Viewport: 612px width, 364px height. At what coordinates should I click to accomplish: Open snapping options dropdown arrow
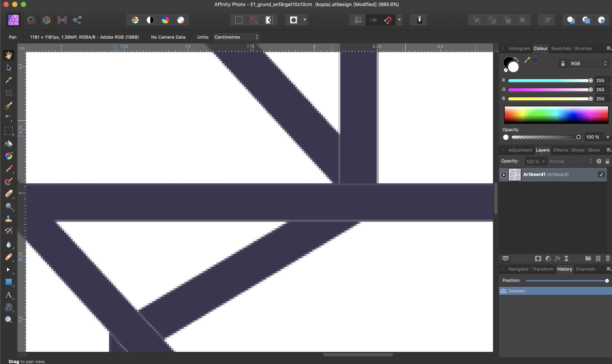click(399, 20)
